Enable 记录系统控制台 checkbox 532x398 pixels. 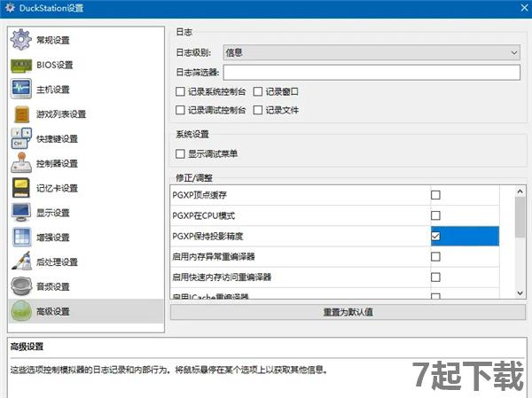(x=180, y=91)
